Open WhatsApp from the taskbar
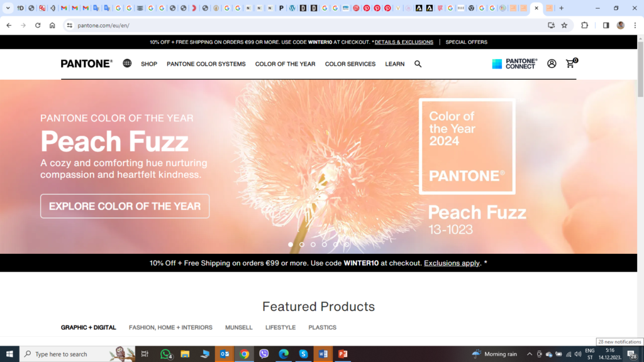The height and width of the screenshot is (362, 644). point(166,354)
